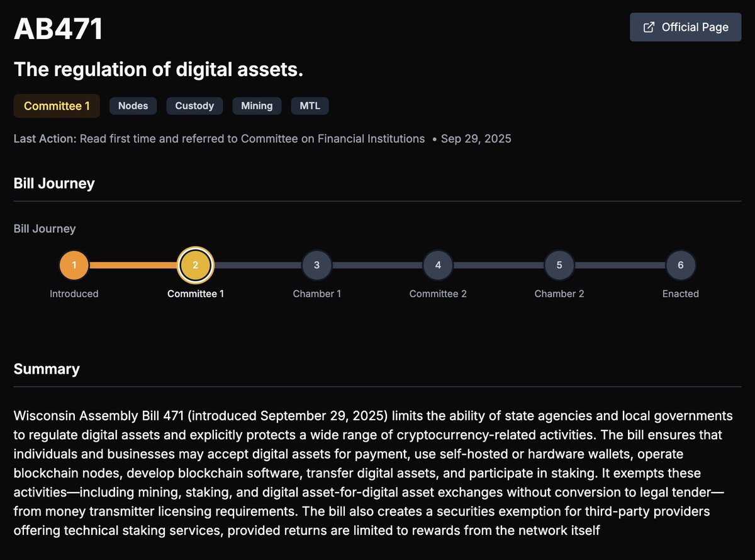Click step 5 Chamber 2 circle
This screenshot has width=755, height=560.
click(x=559, y=265)
